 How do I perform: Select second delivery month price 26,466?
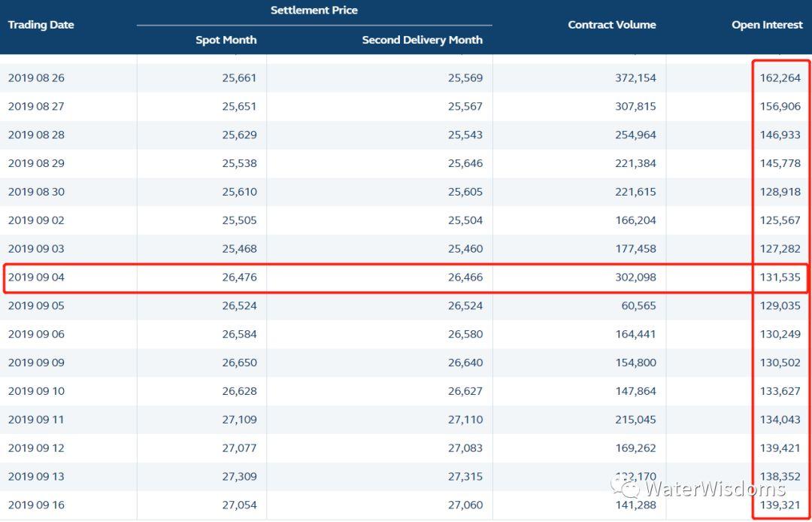[465, 278]
